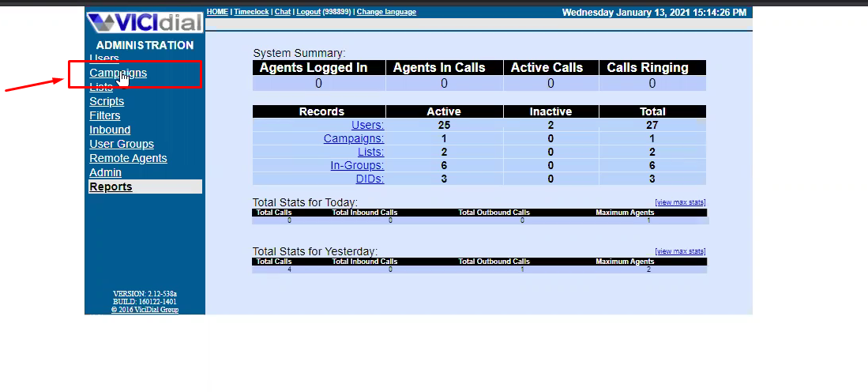
Task: Click the Users active count 25
Action: (x=444, y=125)
